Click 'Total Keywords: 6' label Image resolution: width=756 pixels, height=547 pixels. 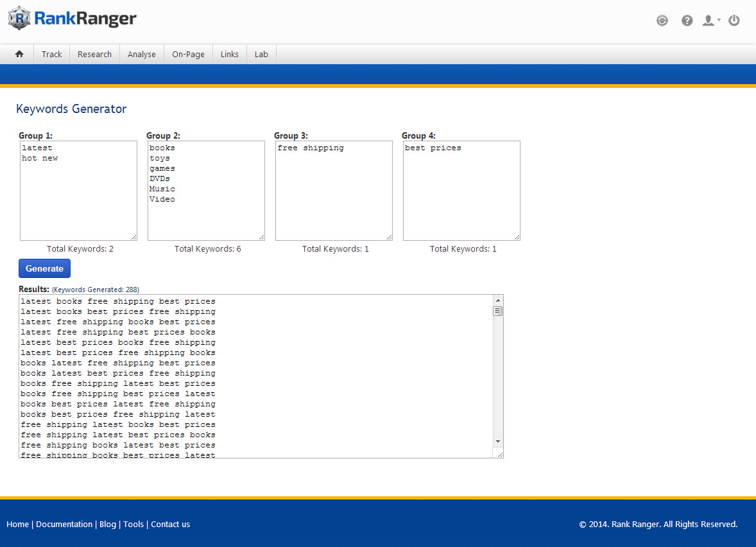point(208,249)
